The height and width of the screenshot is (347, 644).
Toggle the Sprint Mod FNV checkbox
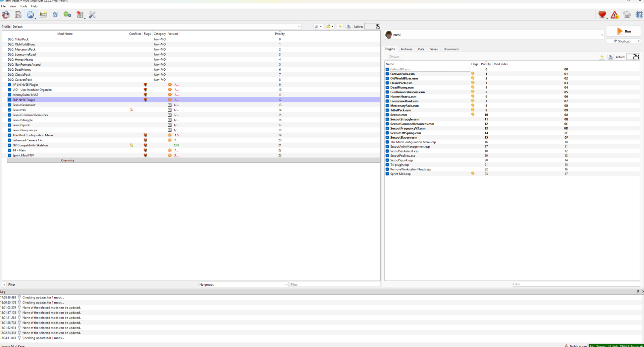(9, 155)
